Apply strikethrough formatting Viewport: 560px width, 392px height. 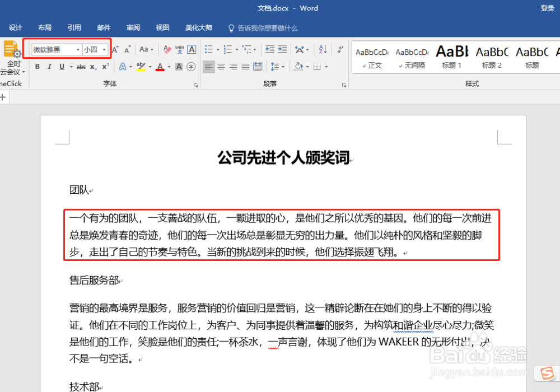[82, 67]
